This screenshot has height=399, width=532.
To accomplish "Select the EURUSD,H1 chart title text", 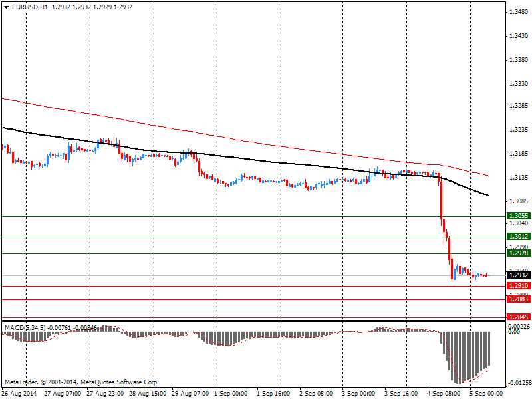I will (x=30, y=7).
